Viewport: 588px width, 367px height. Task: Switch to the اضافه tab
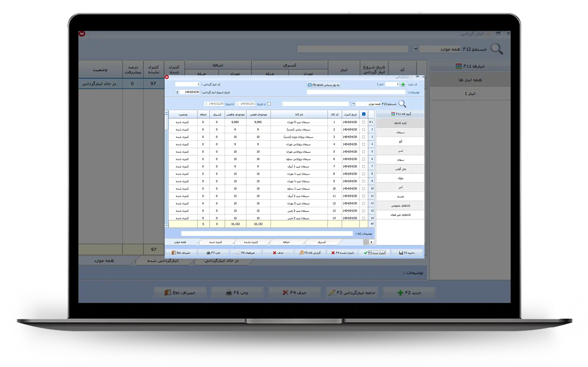286,242
